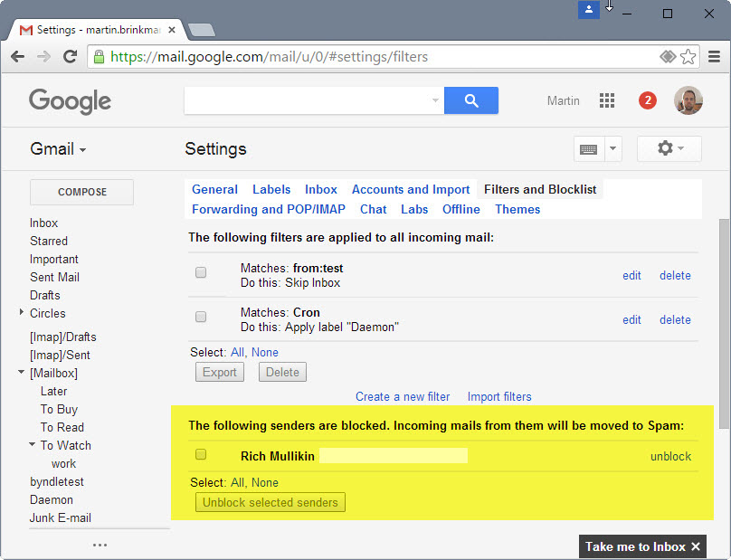This screenshot has width=731, height=560.
Task: Check the from:test filter checkbox
Action: [x=201, y=272]
